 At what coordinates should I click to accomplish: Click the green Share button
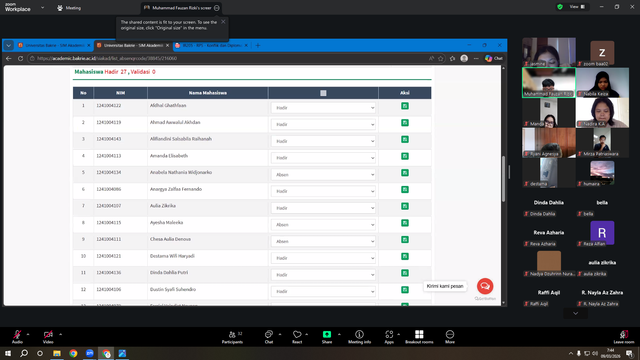pyautogui.click(x=327, y=337)
